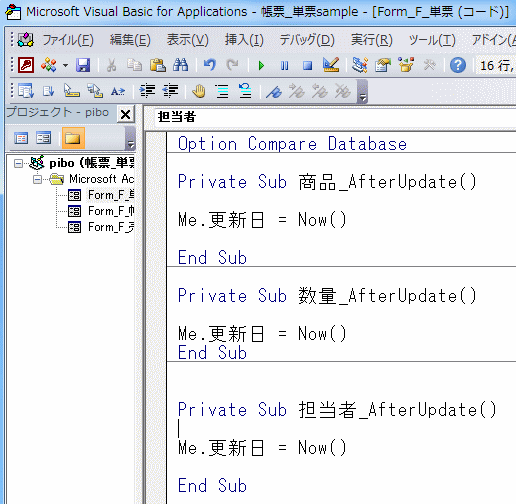The image size is (516, 504).
Task: Open the 実行(R) menu
Action: [x=372, y=40]
